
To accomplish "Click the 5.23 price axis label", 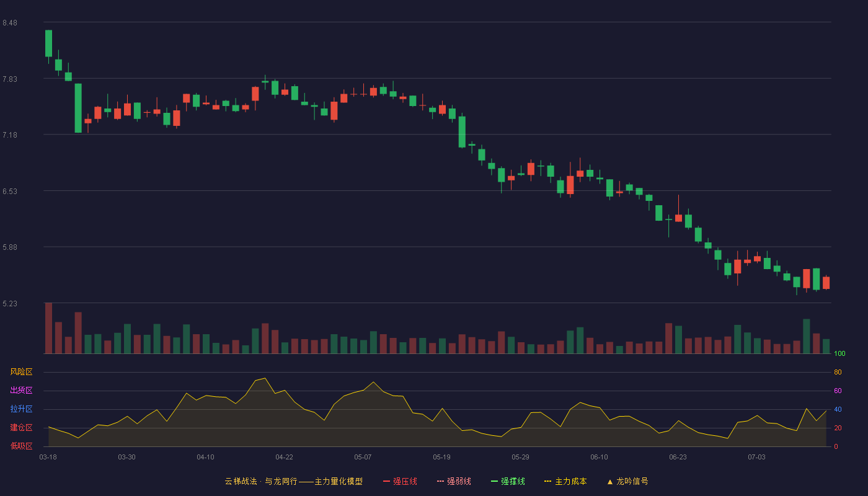I will 10,304.
